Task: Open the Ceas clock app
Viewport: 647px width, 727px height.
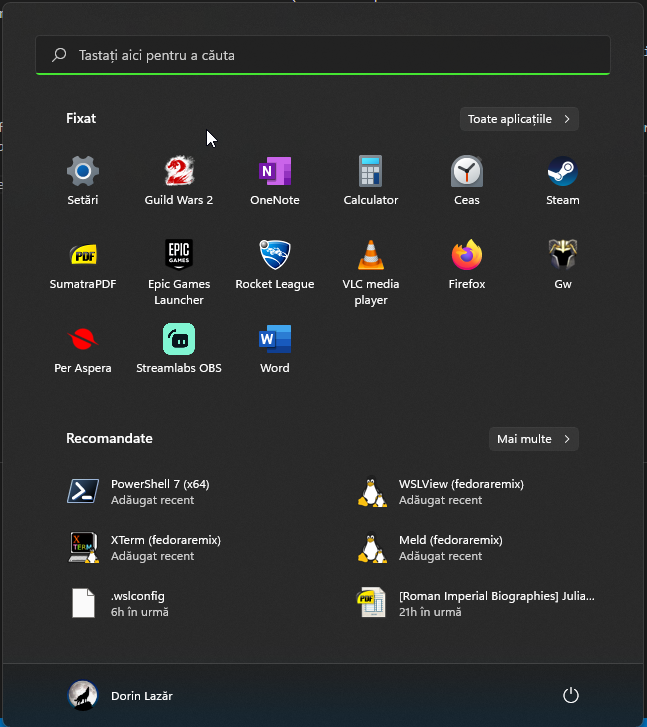Action: (x=467, y=181)
